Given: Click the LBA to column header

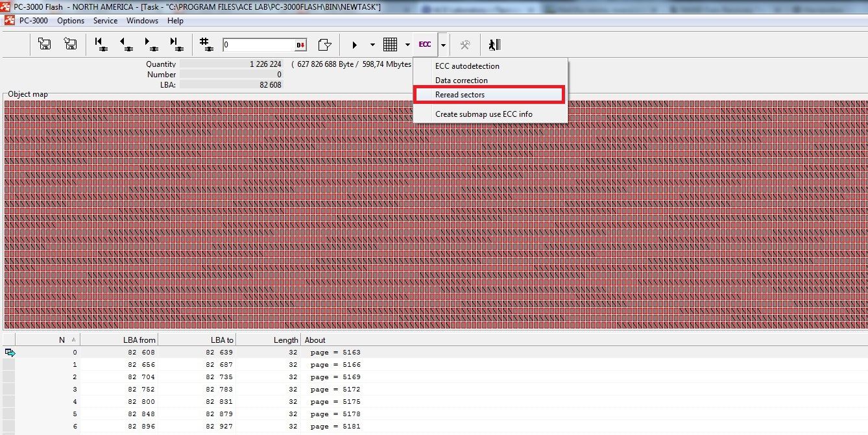Looking at the screenshot, I should [197, 340].
